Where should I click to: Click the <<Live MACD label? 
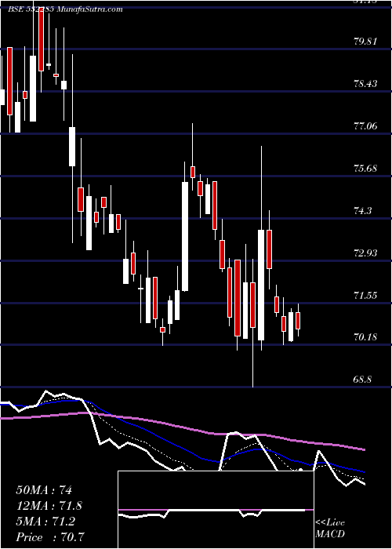(330, 529)
